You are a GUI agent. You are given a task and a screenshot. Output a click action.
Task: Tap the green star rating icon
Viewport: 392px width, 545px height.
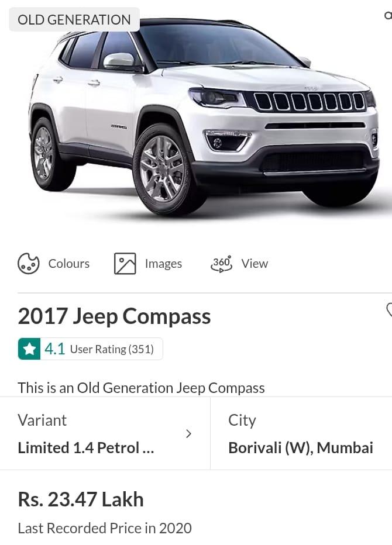click(x=29, y=349)
